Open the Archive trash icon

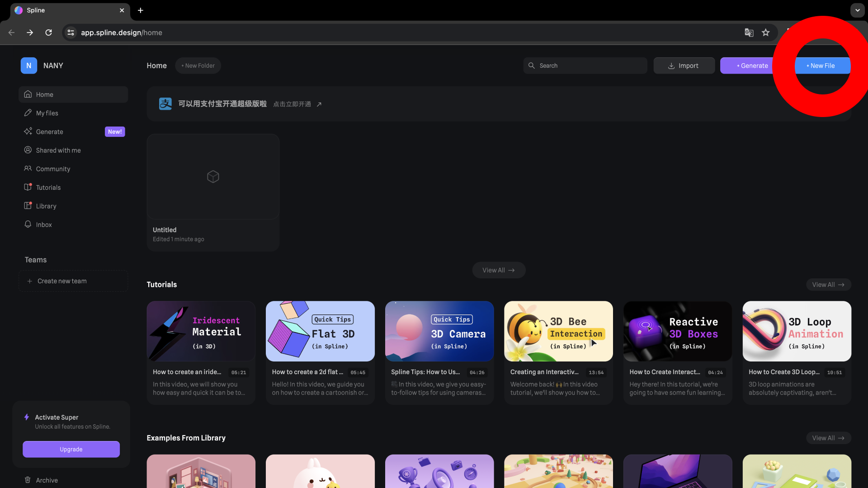[x=28, y=480]
